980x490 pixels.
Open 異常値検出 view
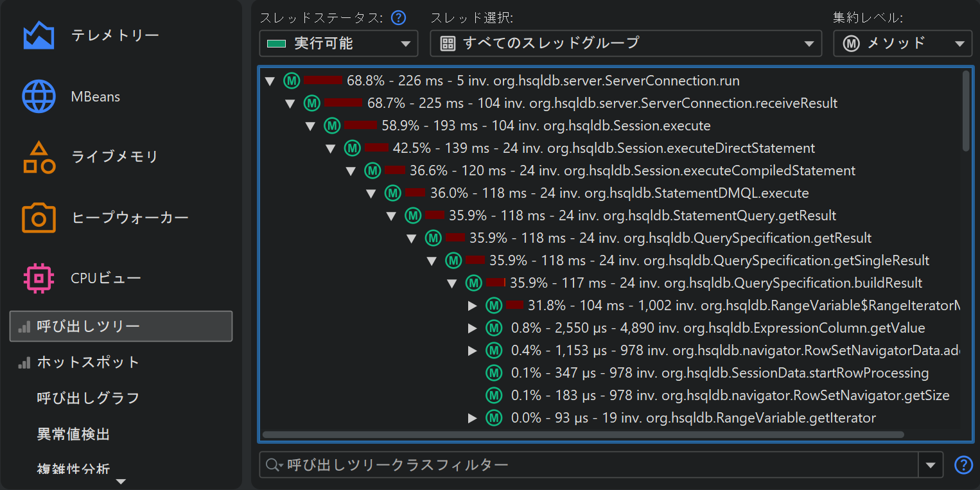(73, 434)
